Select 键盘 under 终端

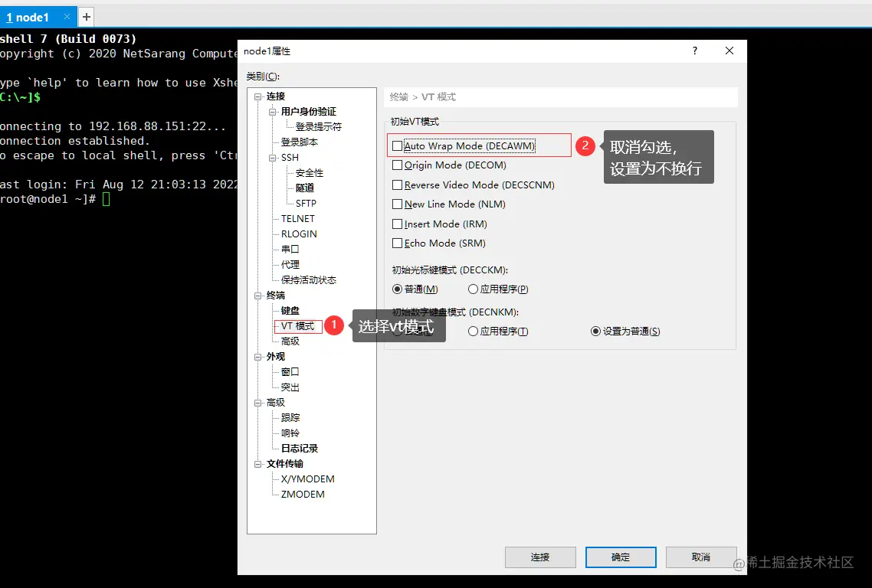(x=290, y=311)
